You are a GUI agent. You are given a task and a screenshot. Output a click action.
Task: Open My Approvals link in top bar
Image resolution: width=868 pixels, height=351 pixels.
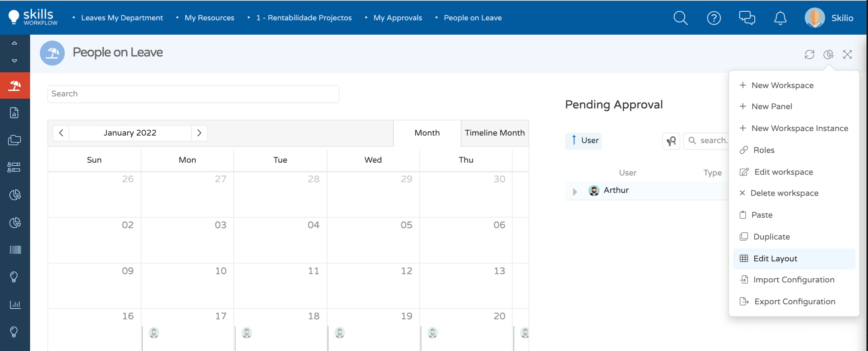(x=398, y=18)
